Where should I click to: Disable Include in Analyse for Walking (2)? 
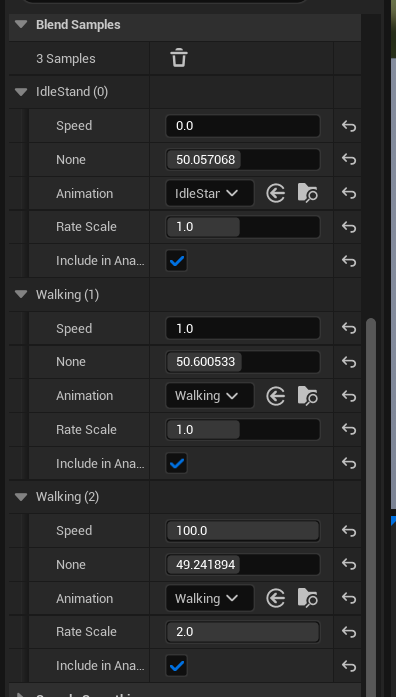click(x=177, y=665)
